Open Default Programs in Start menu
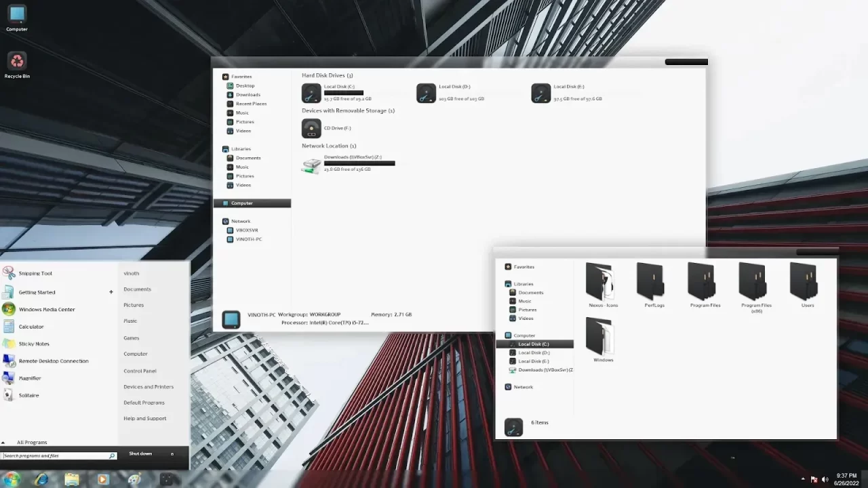868x488 pixels. pyautogui.click(x=144, y=403)
